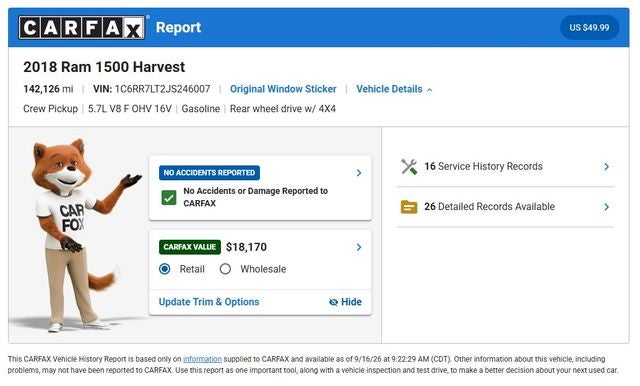
Task: Select the Retail radio button
Action: pos(165,269)
